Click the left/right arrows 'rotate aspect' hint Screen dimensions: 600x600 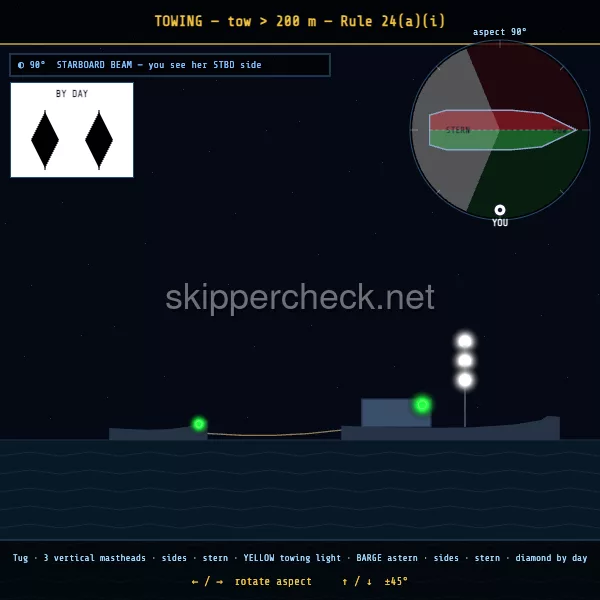pos(251,581)
